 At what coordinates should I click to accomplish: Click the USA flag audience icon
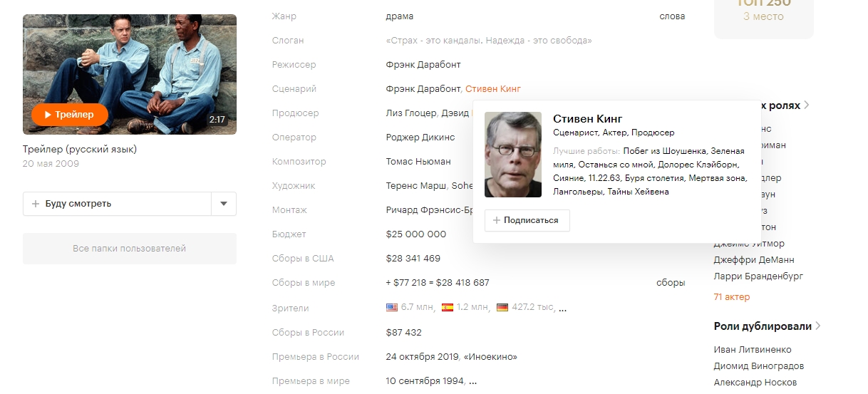pyautogui.click(x=392, y=308)
